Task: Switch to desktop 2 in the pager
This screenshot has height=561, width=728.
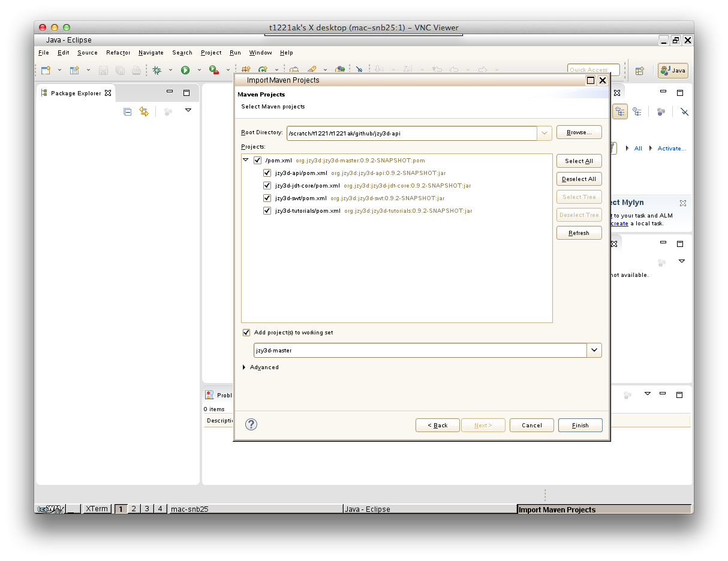Action: [x=134, y=509]
